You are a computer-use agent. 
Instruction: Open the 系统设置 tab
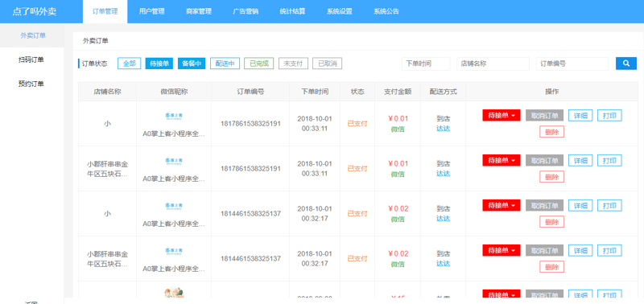339,11
